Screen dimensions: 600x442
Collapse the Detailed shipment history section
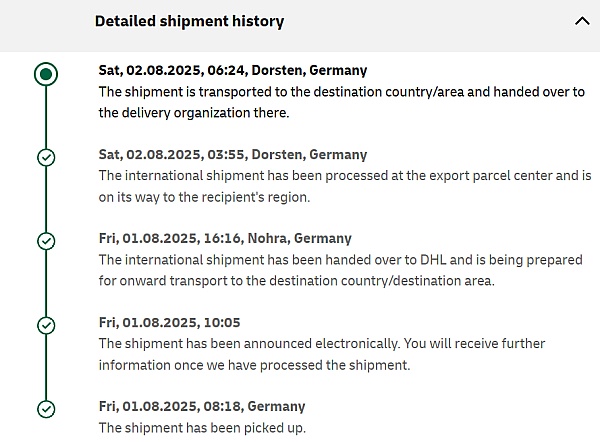(x=581, y=21)
